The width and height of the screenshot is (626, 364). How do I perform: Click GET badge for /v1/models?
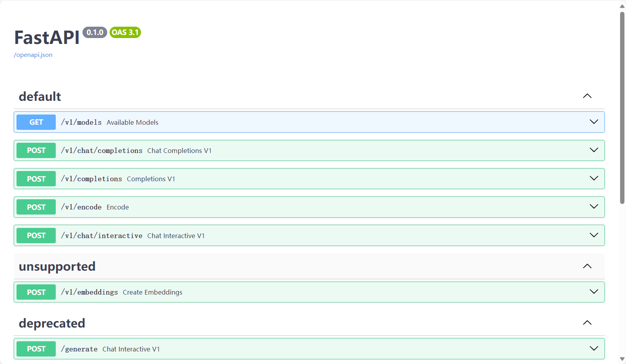36,122
